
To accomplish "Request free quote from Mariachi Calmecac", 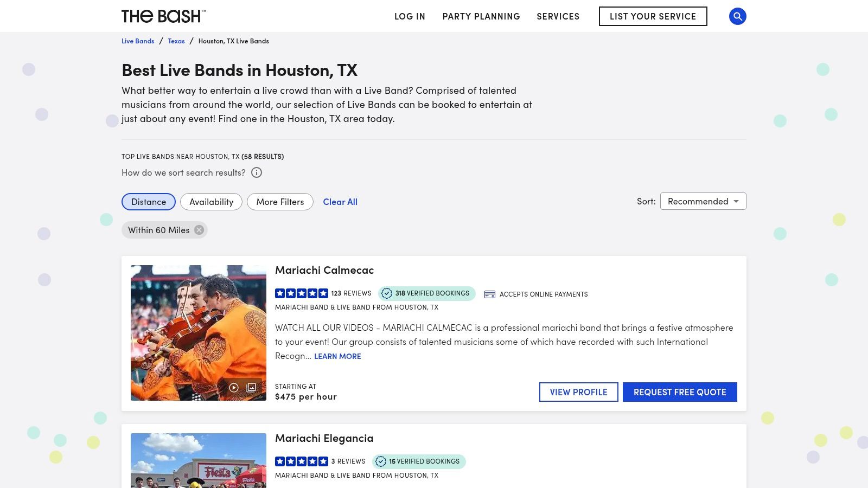I will [679, 392].
